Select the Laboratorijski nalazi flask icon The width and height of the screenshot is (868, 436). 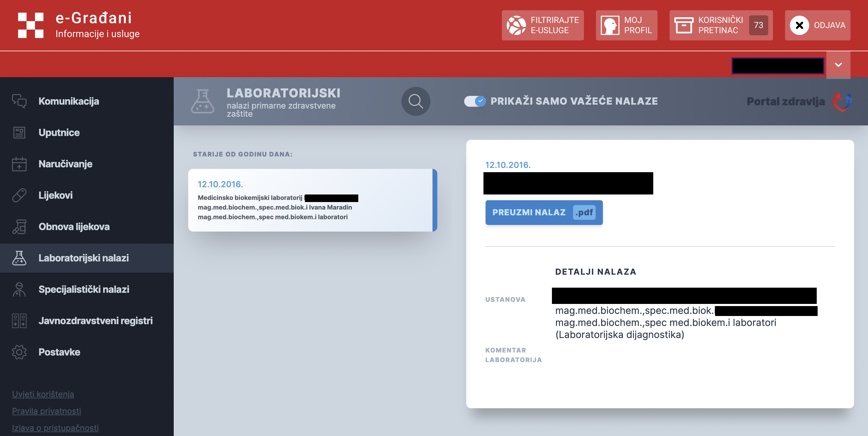pyautogui.click(x=19, y=258)
